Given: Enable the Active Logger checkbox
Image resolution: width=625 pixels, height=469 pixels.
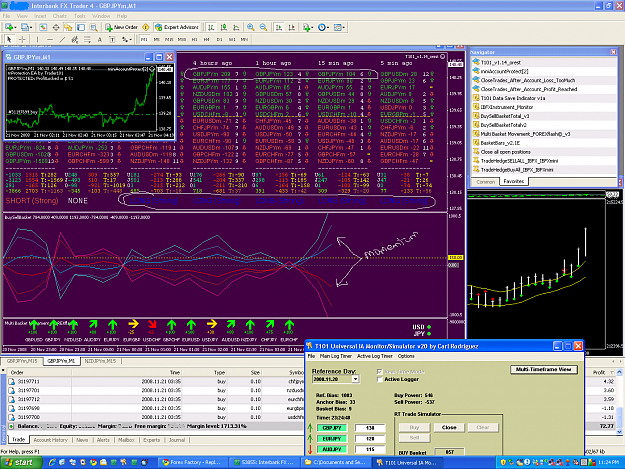Looking at the screenshot, I should tap(379, 379).
